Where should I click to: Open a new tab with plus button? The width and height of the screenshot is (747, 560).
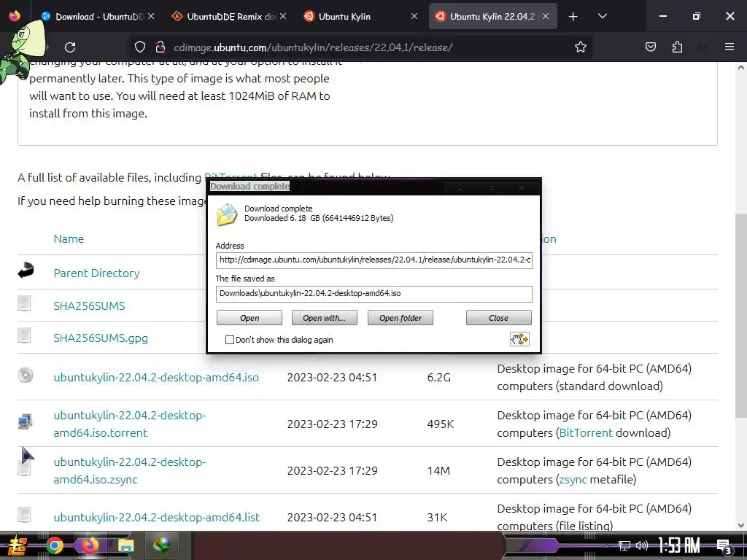[x=573, y=17]
